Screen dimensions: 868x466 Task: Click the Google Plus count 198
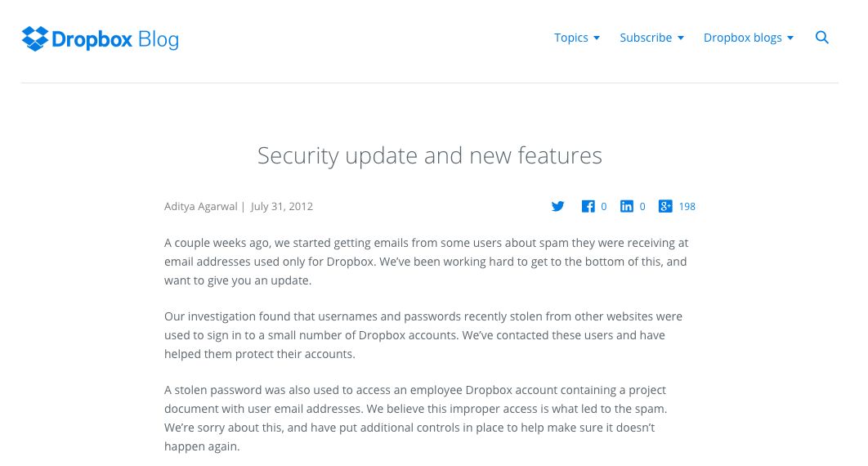click(687, 207)
